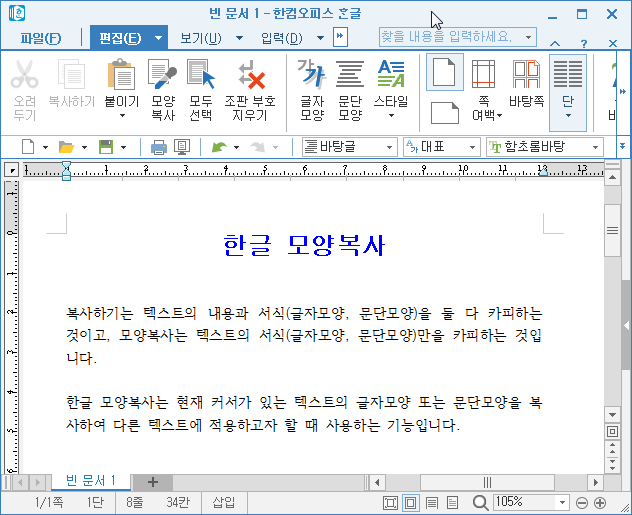Click the print preview monitor icon
Screen dimensions: 632x515
182,147
